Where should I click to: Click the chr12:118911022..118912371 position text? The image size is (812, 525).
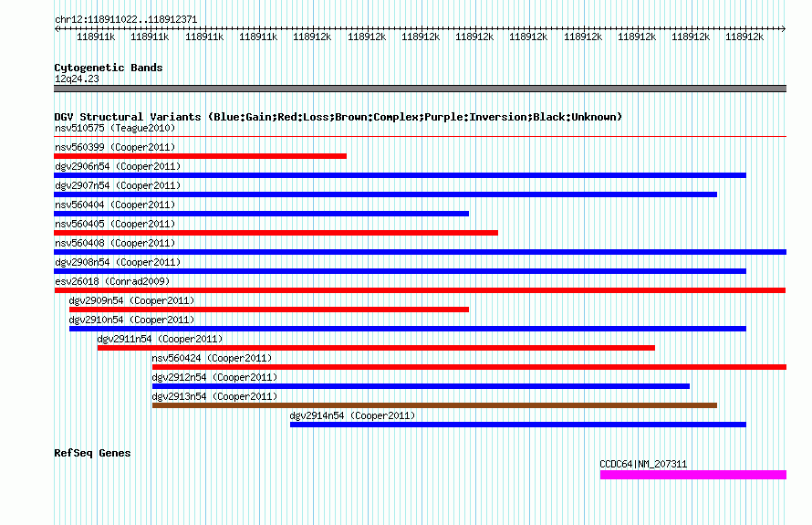click(126, 20)
